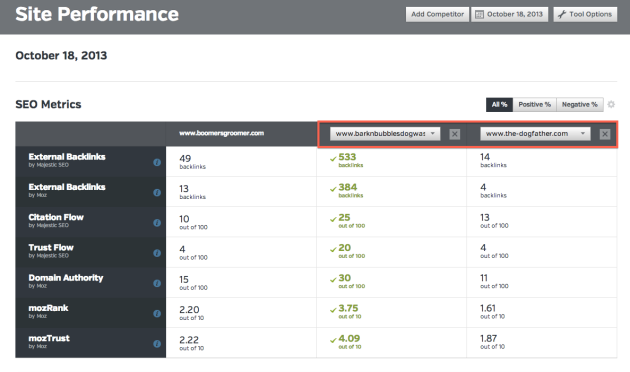Screen dimensions: 630x372
Task: Open SEO Metrics gear settings
Action: (x=611, y=104)
